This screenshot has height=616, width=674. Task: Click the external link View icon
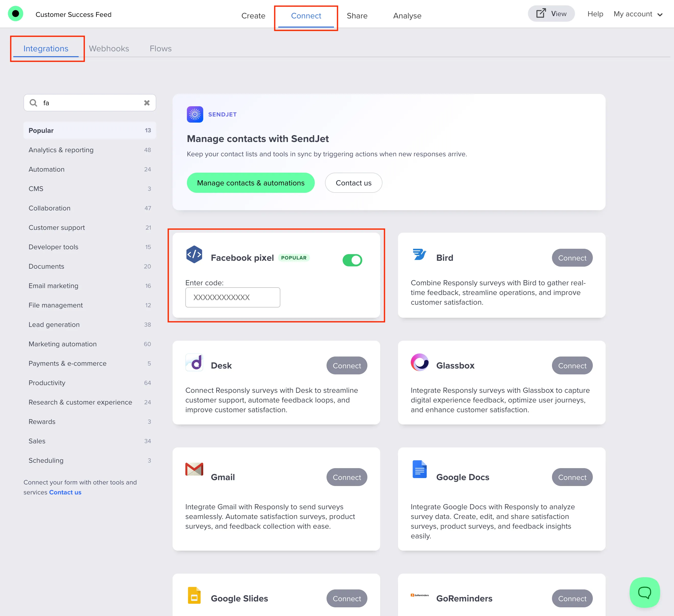tap(541, 13)
